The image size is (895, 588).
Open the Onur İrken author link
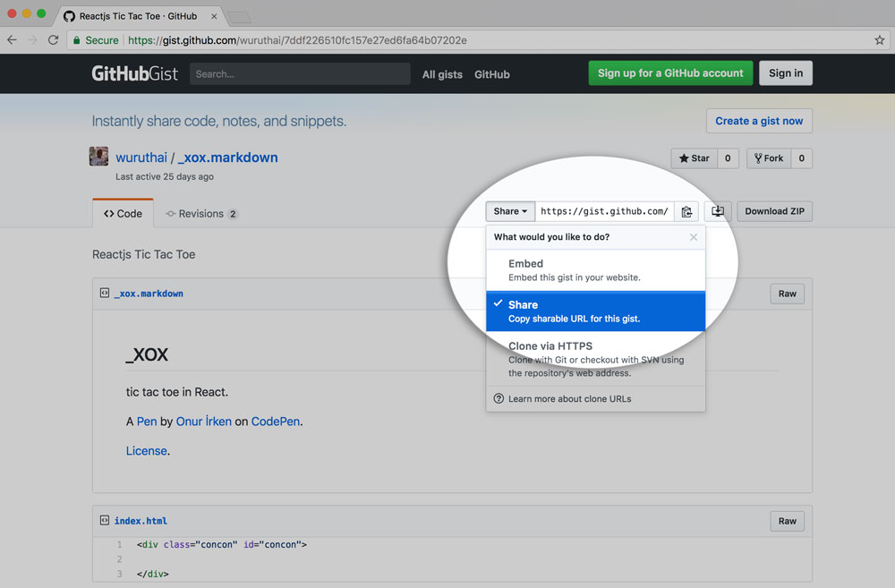click(x=204, y=422)
